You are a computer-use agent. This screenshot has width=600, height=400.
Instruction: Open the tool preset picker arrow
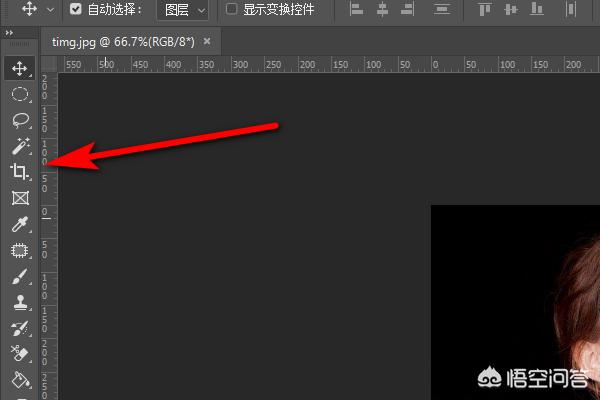[50, 10]
